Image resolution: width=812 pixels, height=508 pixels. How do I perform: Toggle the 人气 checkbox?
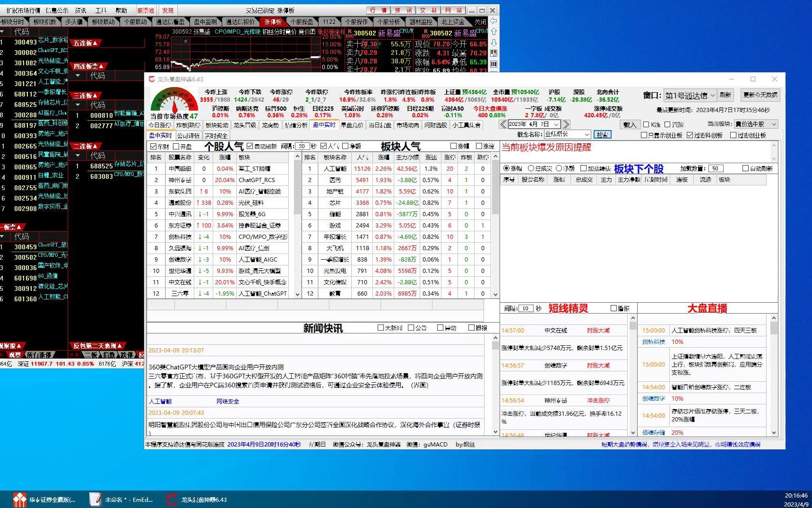pyautogui.click(x=323, y=146)
